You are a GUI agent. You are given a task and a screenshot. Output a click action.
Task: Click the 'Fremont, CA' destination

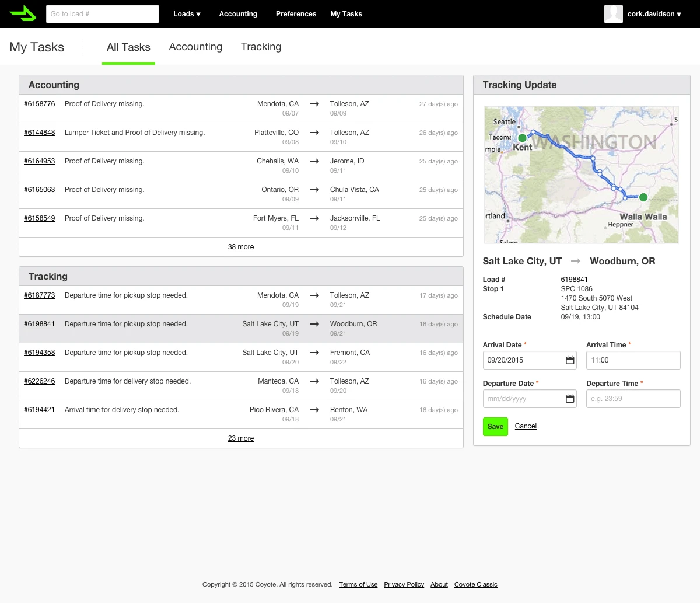(350, 353)
